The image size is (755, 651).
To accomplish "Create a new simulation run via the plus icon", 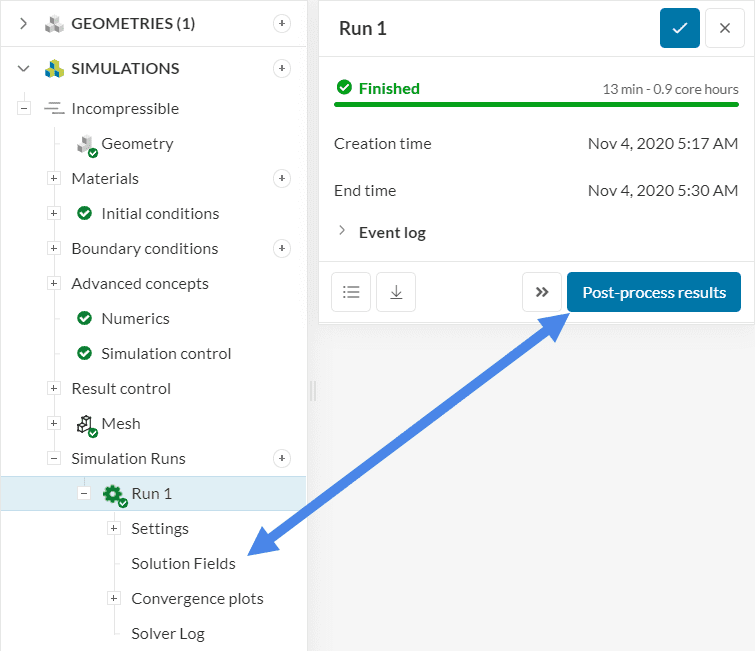I will click(x=282, y=459).
